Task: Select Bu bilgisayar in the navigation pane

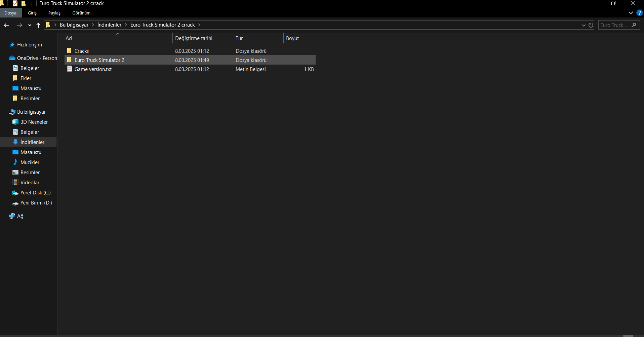Action: coord(31,112)
